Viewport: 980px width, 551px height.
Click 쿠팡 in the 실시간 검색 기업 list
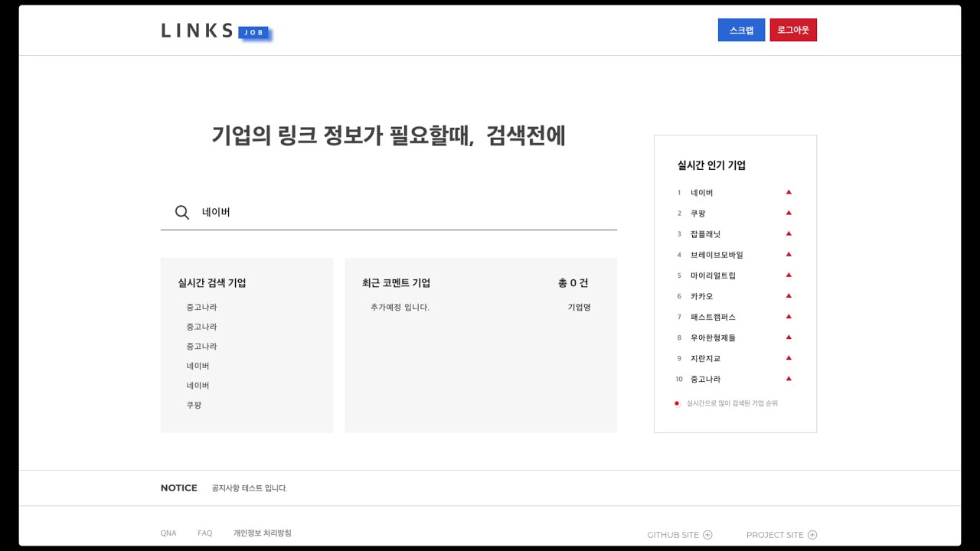point(194,405)
